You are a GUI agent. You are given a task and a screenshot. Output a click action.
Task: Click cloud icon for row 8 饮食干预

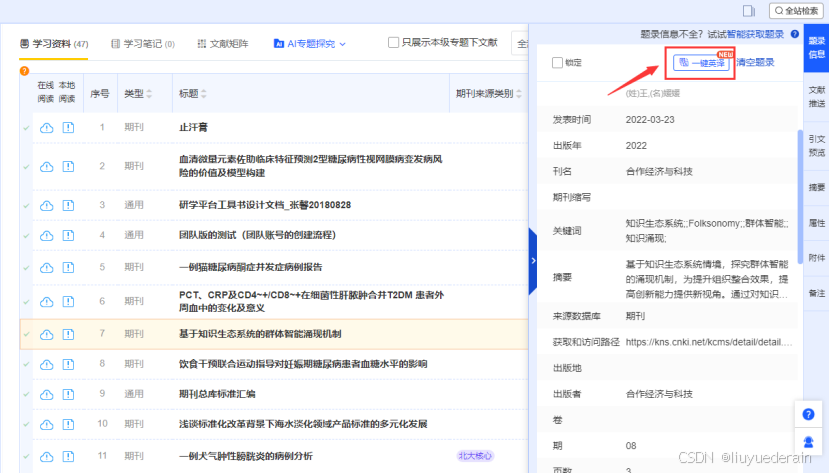[47, 364]
